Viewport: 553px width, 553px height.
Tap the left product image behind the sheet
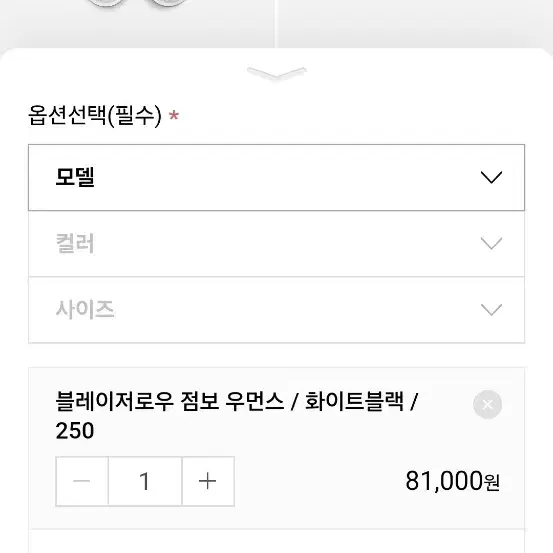click(137, 23)
